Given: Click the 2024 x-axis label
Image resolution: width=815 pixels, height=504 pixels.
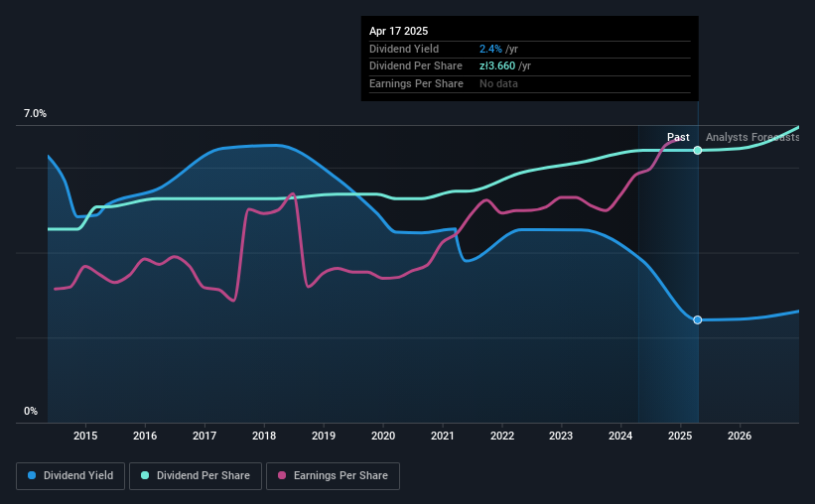Looking at the screenshot, I should (x=620, y=436).
